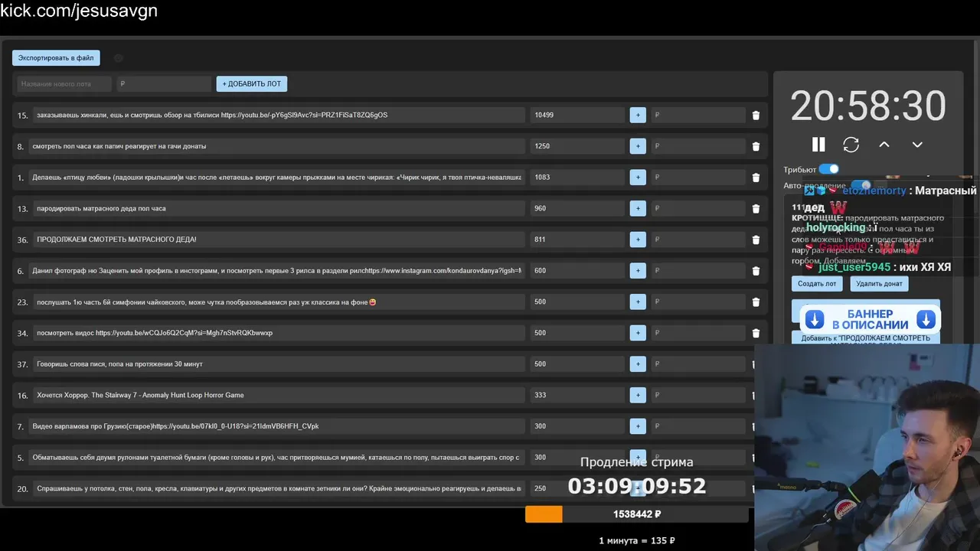Delete lot 15 about ordering khinkali
This screenshot has width=980, height=551.
(756, 116)
